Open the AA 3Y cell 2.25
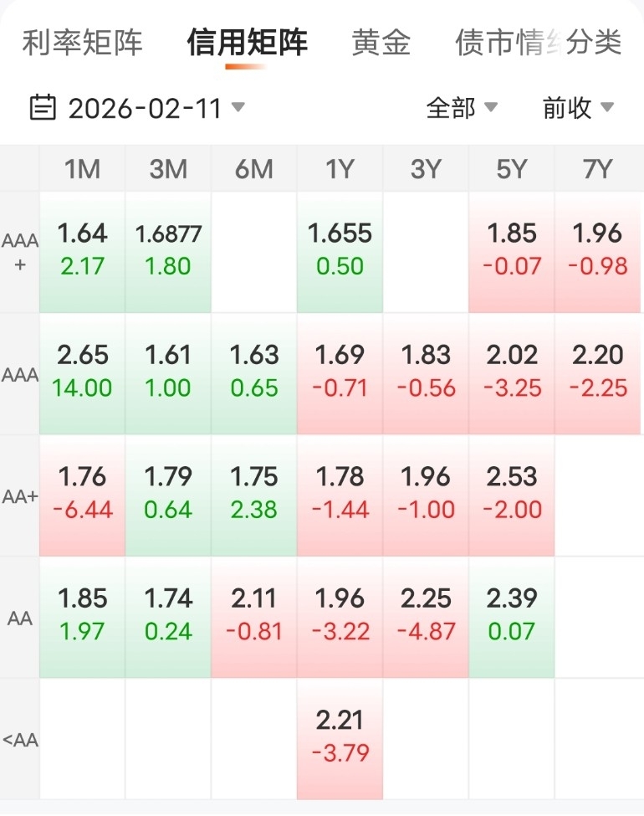 pyautogui.click(x=426, y=617)
